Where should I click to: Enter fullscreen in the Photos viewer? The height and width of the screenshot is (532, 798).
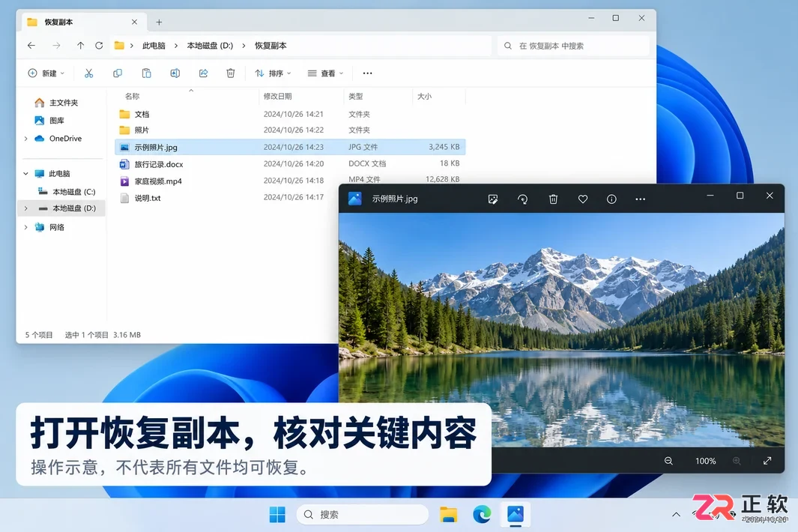(767, 461)
